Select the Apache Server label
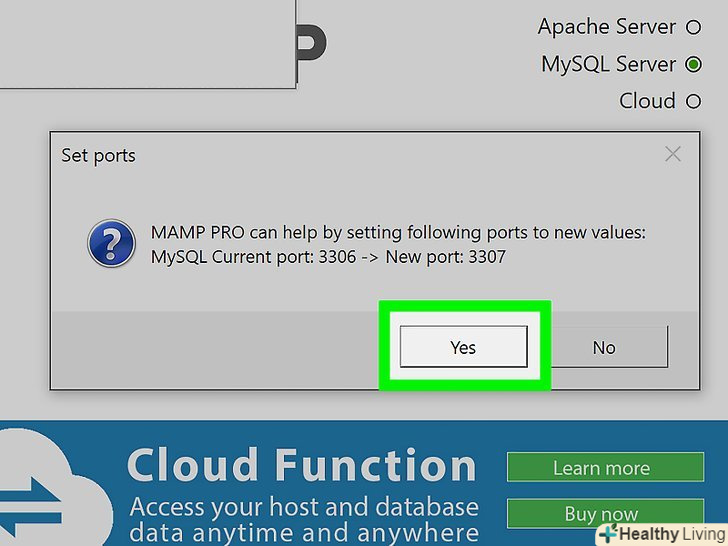The image size is (728, 546). (x=607, y=27)
